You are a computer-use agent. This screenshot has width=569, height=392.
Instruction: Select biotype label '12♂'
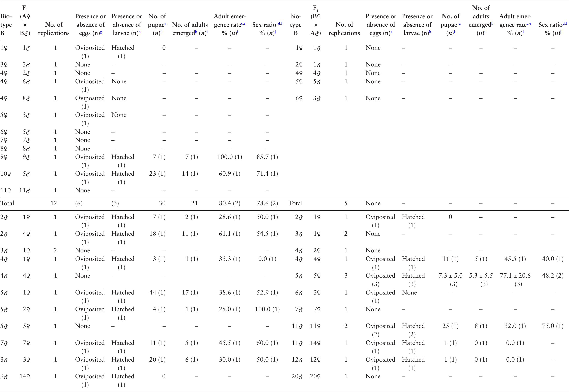pos(297,360)
